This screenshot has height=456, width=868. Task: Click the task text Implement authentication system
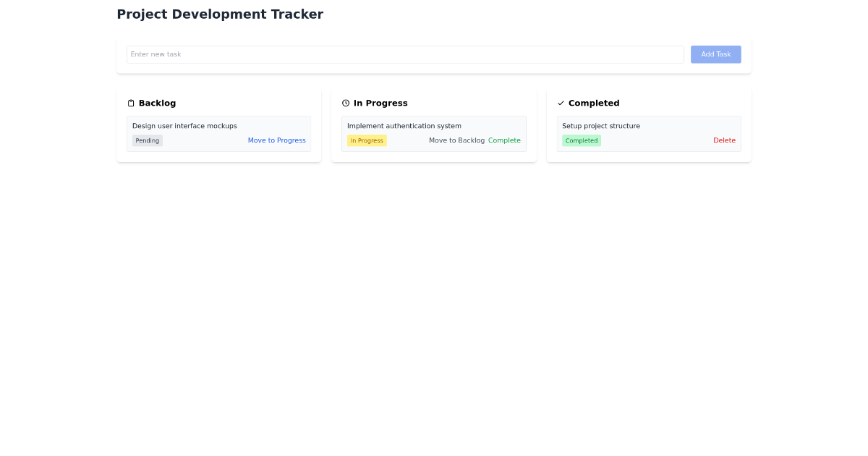(x=404, y=125)
